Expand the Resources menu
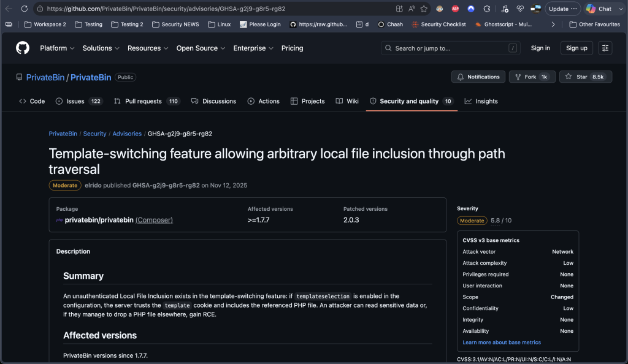Image resolution: width=628 pixels, height=364 pixels. click(x=148, y=48)
